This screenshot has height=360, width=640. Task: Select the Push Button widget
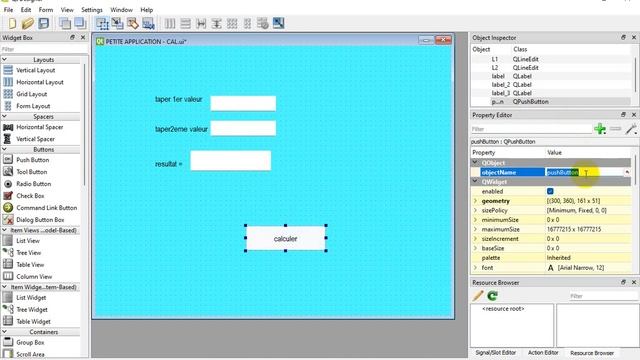32,160
